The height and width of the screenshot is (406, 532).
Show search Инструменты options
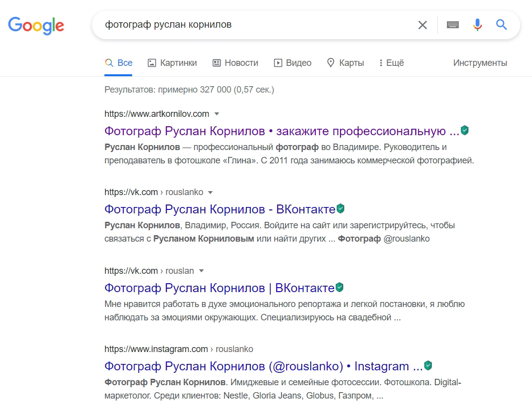(480, 62)
